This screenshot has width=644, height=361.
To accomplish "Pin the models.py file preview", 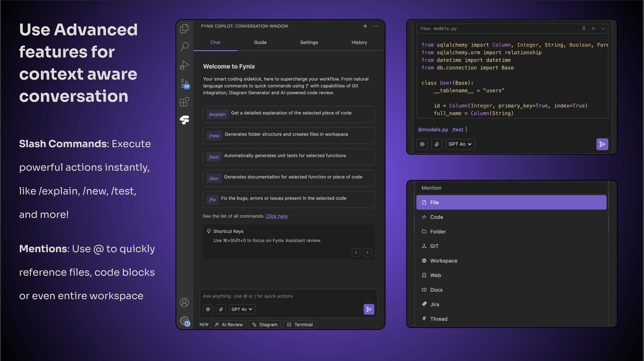I will 584,29.
